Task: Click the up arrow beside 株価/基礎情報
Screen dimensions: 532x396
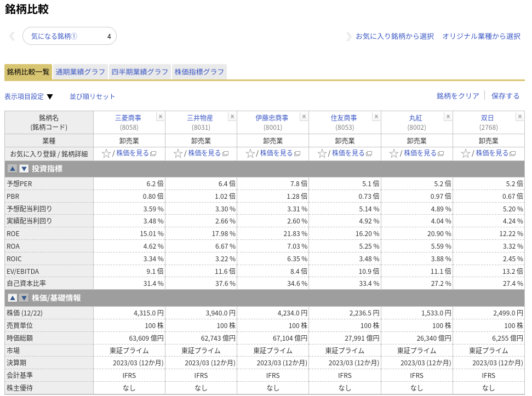Action: [13, 298]
